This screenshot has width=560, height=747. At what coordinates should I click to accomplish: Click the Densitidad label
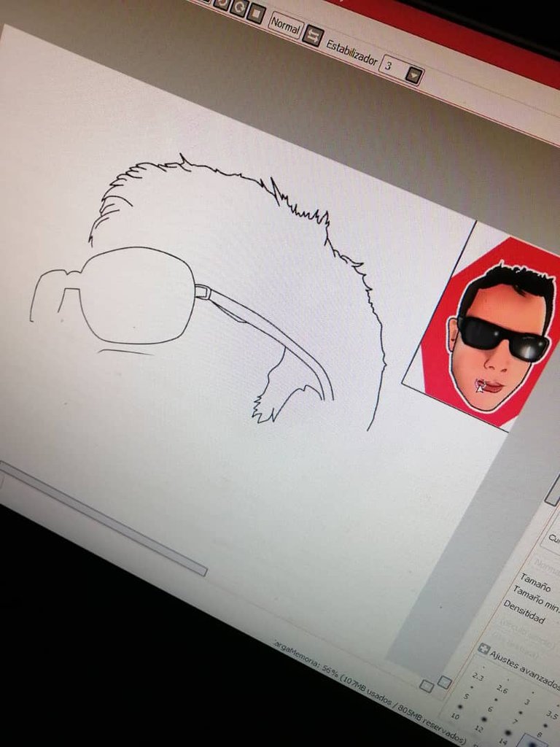coord(524,612)
